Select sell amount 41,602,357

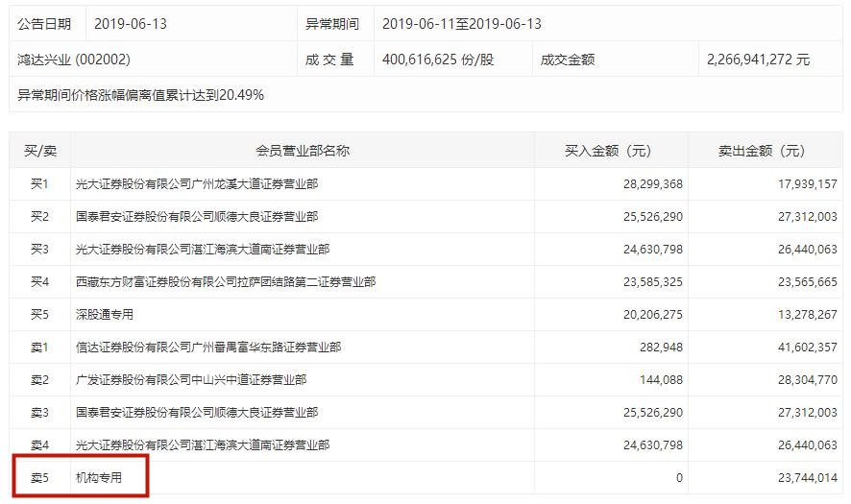(x=808, y=347)
